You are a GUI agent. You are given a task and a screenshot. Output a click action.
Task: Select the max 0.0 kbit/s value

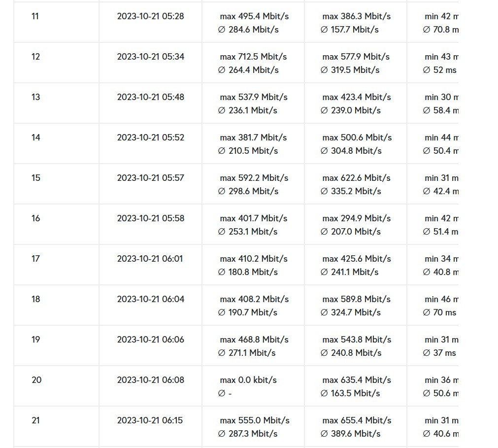click(248, 380)
